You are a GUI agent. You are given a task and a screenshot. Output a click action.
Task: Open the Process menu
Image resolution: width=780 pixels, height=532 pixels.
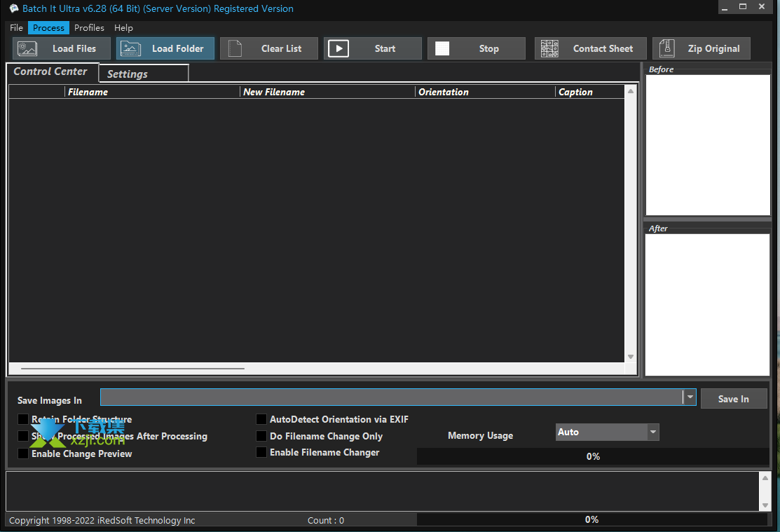click(48, 28)
